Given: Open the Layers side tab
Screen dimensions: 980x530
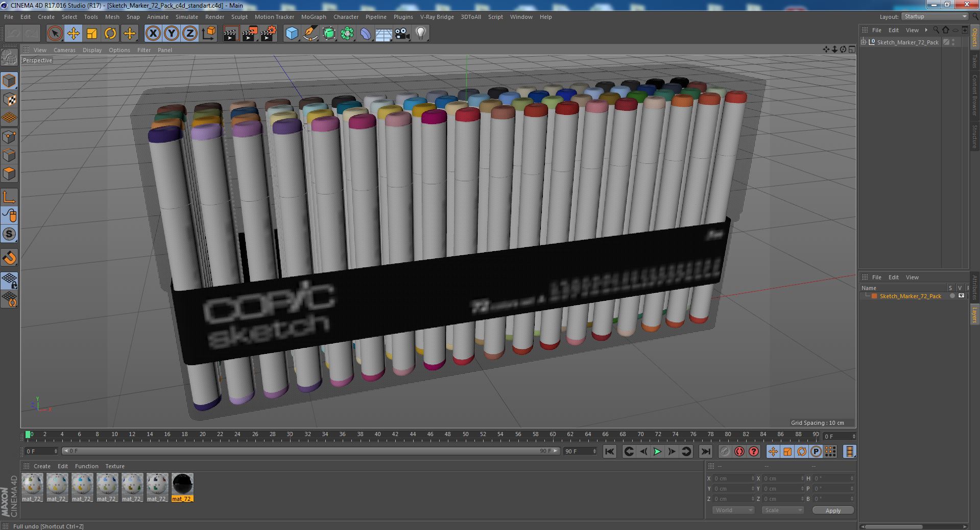Looking at the screenshot, I should [x=975, y=315].
